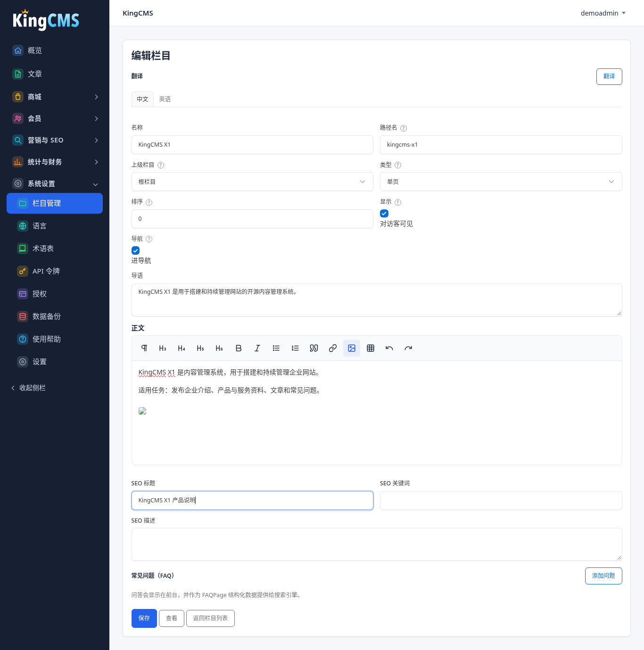Click the insert link icon
The image size is (644, 650).
point(333,348)
